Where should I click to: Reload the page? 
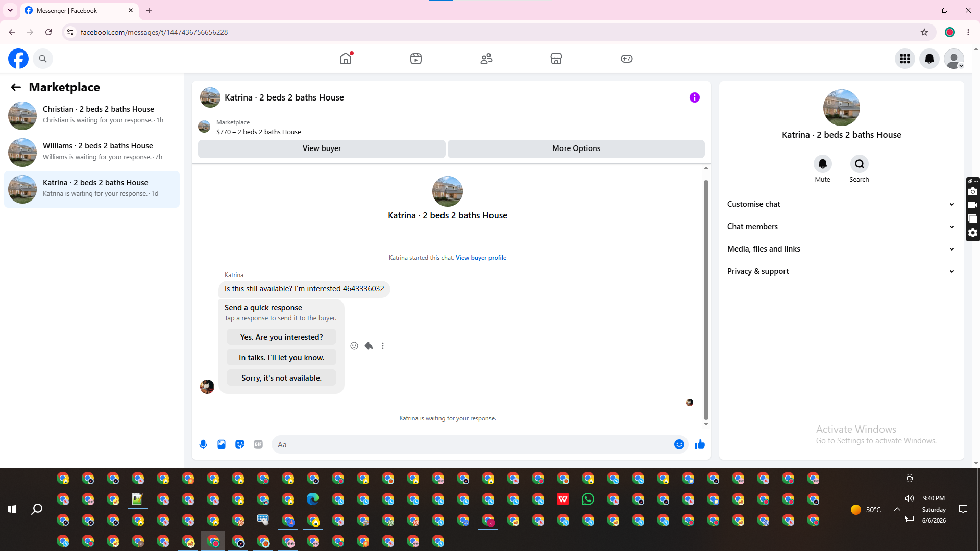tap(48, 32)
